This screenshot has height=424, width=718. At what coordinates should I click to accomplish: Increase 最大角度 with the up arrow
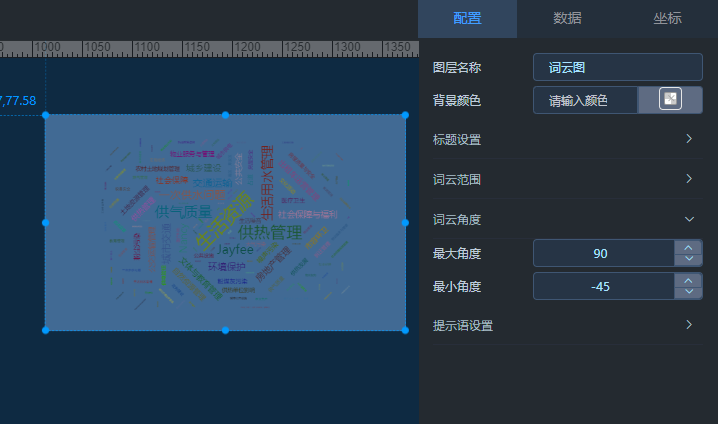[689, 247]
